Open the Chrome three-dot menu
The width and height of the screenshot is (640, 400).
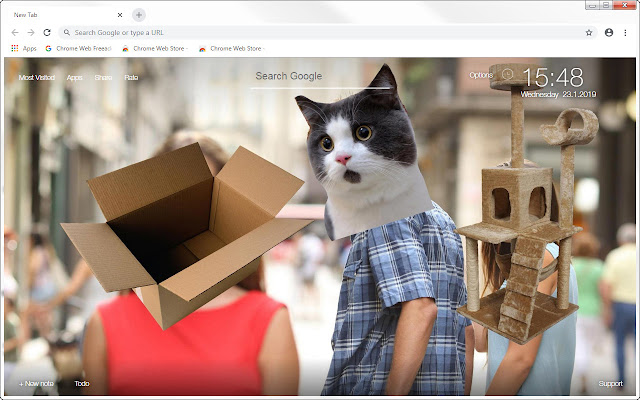(625, 33)
